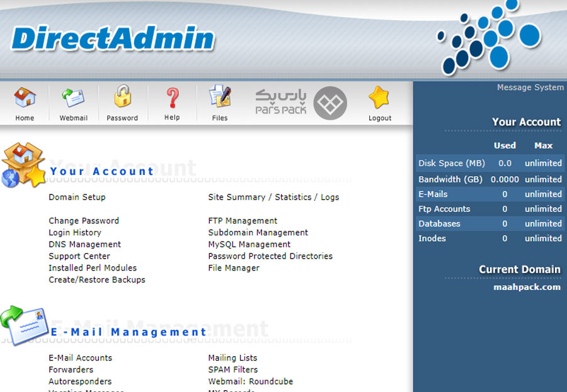The height and width of the screenshot is (392, 567).
Task: Open SPAM Filters
Action: [233, 369]
